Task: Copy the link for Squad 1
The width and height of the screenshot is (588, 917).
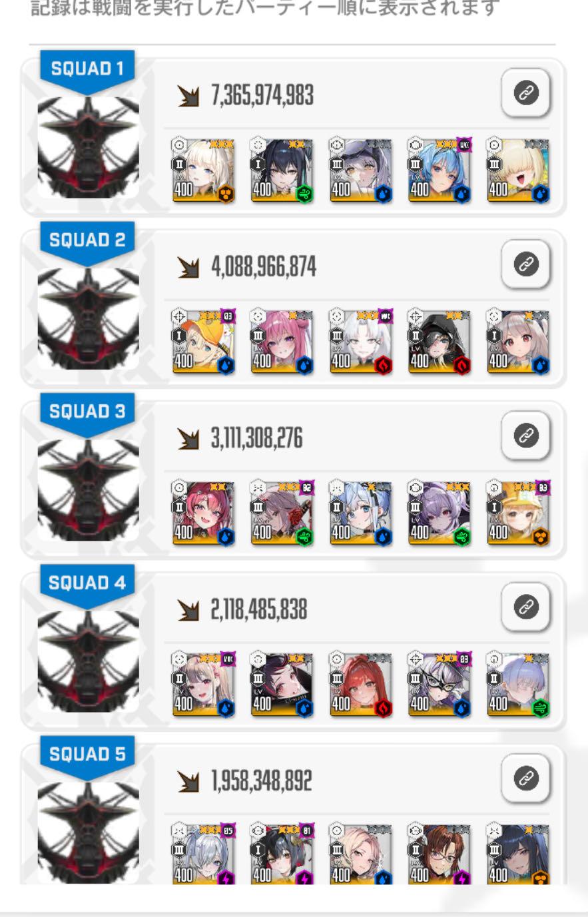Action: (x=525, y=93)
